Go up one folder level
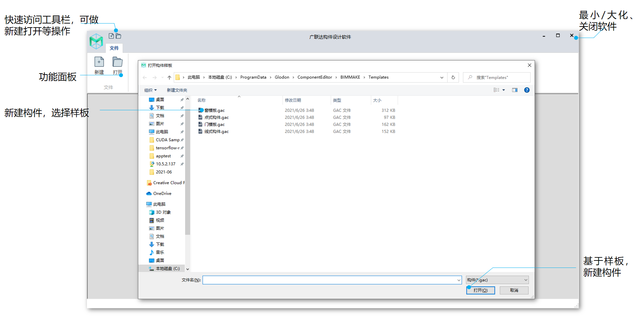644x324 pixels. [169, 78]
